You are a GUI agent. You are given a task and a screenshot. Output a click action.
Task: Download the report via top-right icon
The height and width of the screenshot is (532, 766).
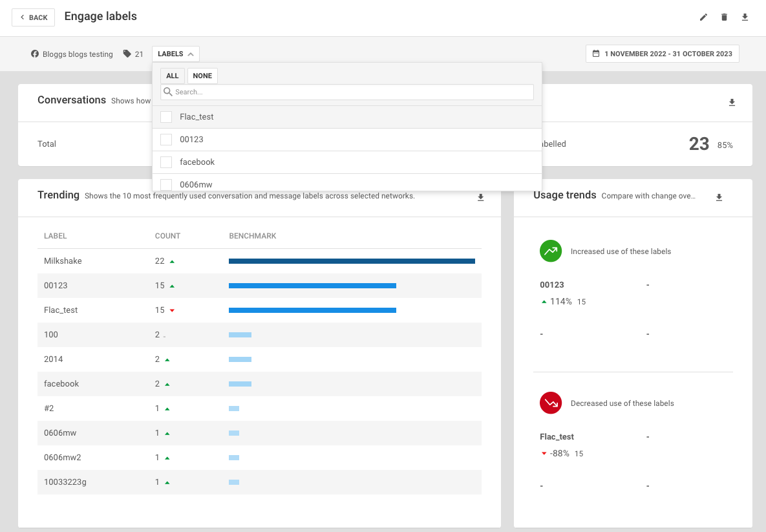[745, 17]
